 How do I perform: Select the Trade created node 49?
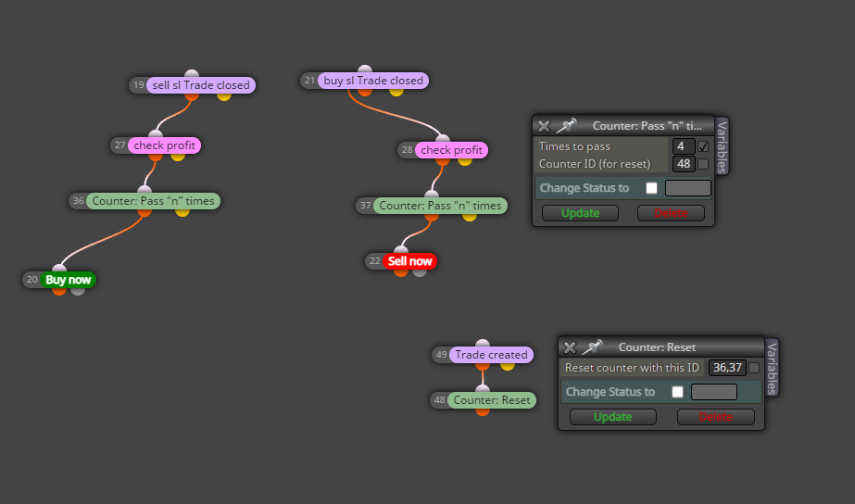491,355
